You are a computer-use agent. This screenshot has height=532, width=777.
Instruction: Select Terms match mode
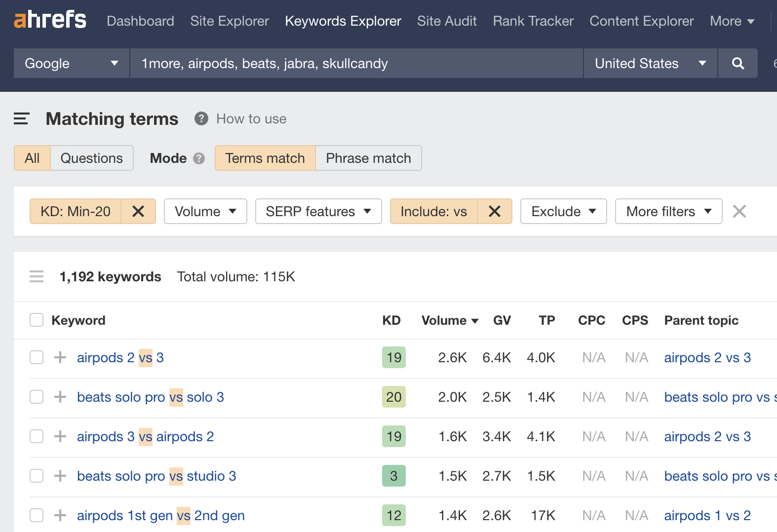point(265,158)
